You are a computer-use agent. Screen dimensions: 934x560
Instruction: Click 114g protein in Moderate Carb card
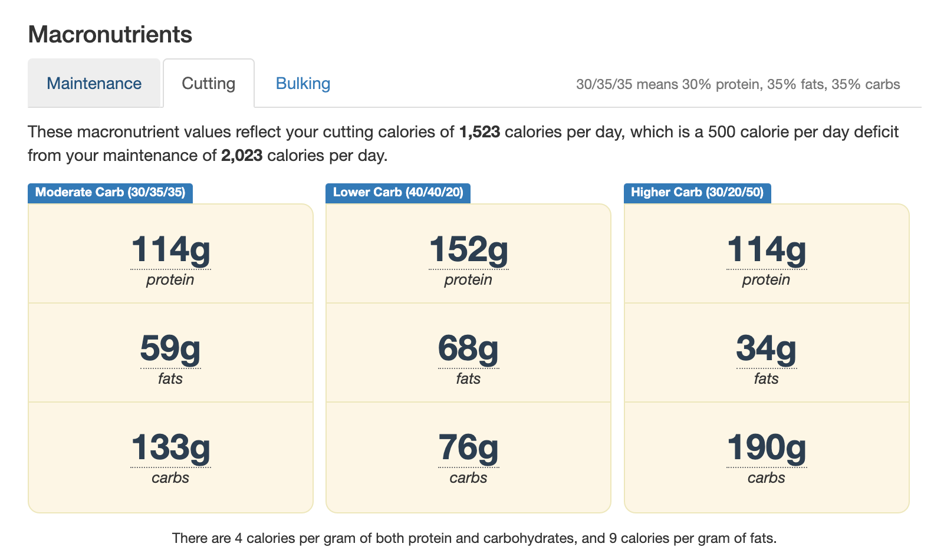coord(170,250)
